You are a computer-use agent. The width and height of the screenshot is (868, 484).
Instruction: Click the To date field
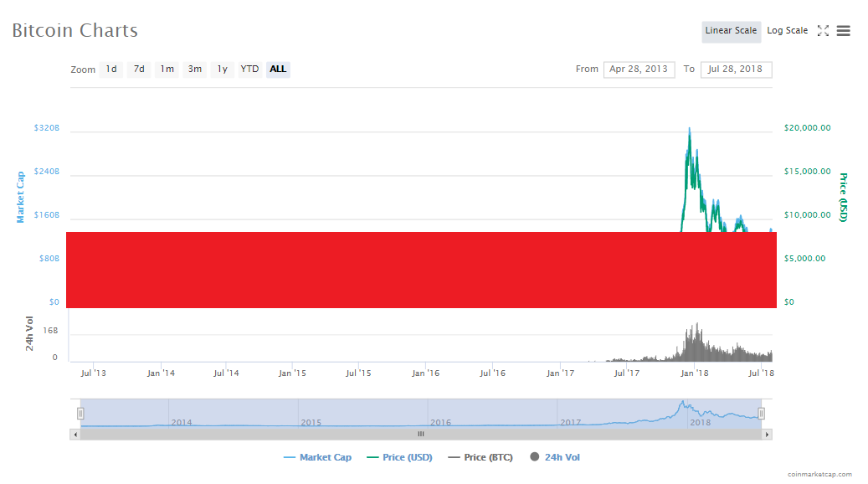[736, 70]
